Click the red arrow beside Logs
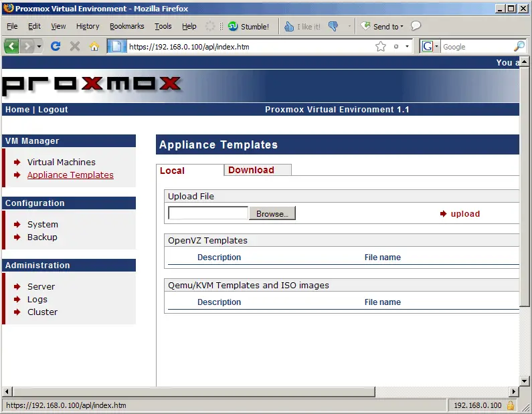 (17, 299)
